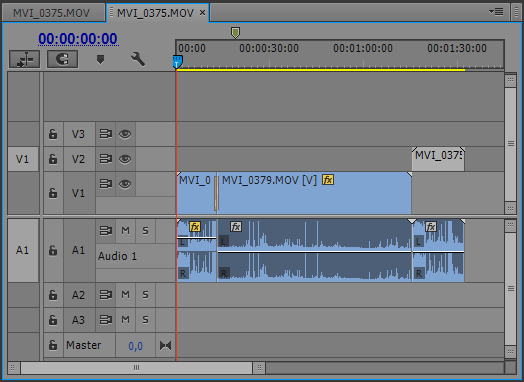The height and width of the screenshot is (382, 524).
Task: Close the active MVI_0375.MOV tab
Action: (203, 13)
